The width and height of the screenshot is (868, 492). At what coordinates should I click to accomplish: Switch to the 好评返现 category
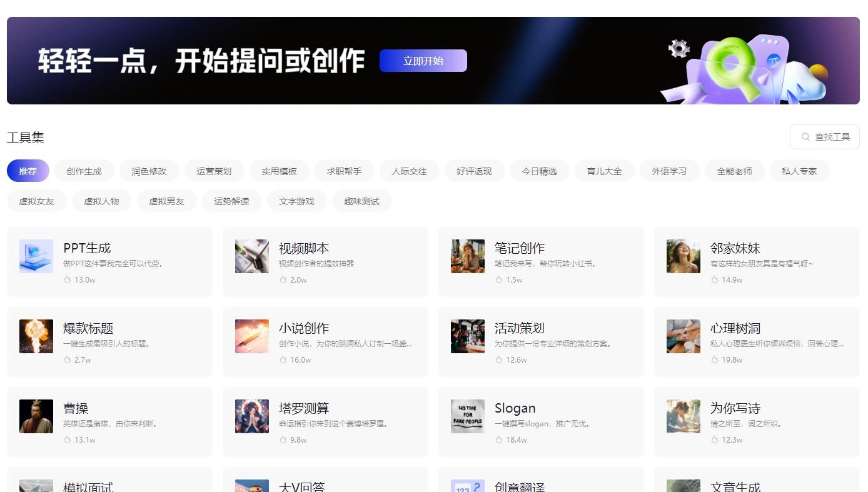(475, 171)
